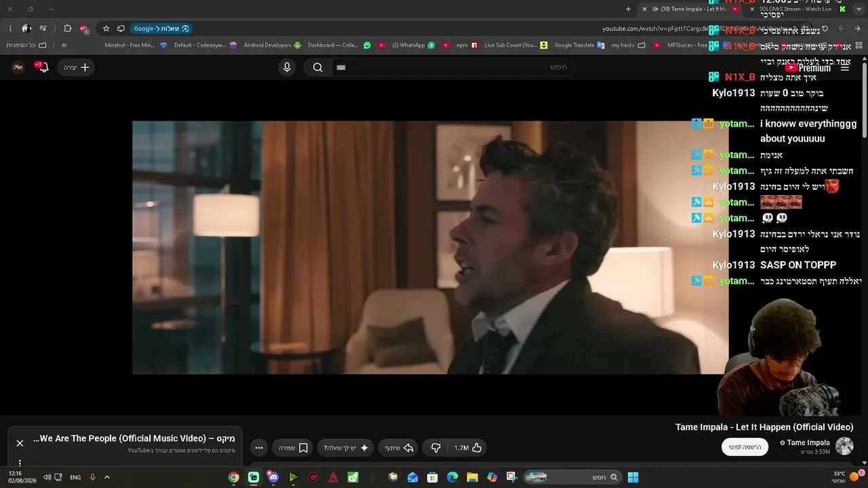The height and width of the screenshot is (488, 868).
Task: Open the Live Sub Count bookmark
Action: (x=516, y=45)
